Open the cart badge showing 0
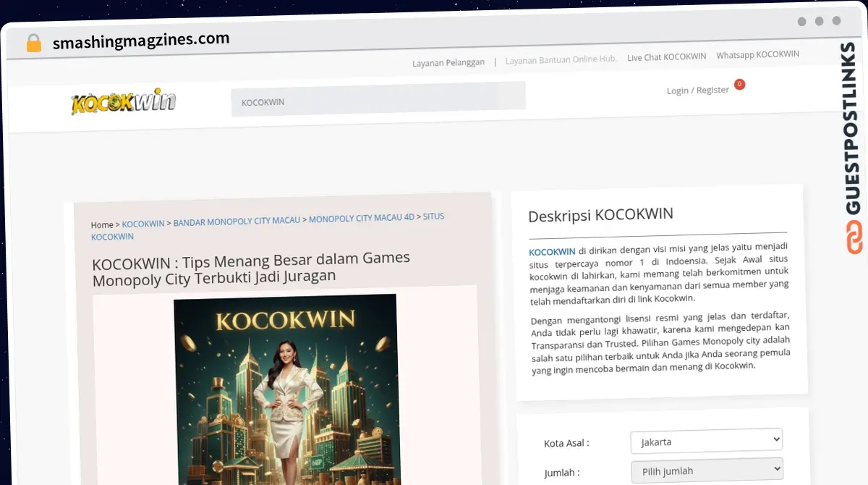The width and height of the screenshot is (868, 485). (x=739, y=85)
